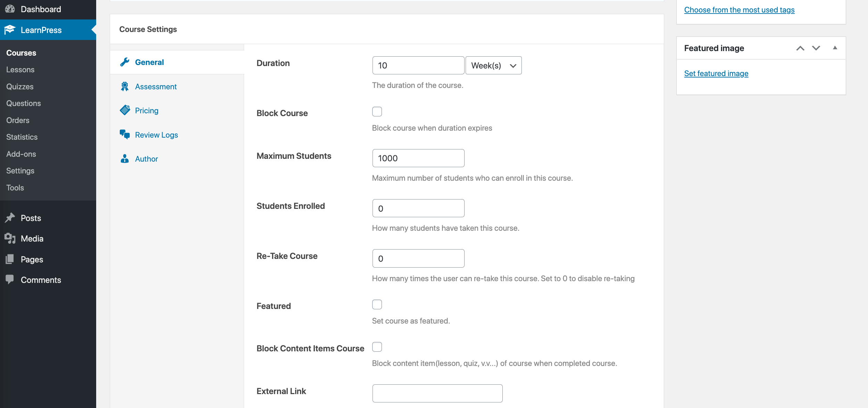Open the Dashboard menu
Image resolution: width=868 pixels, height=408 pixels.
pyautogui.click(x=48, y=9)
